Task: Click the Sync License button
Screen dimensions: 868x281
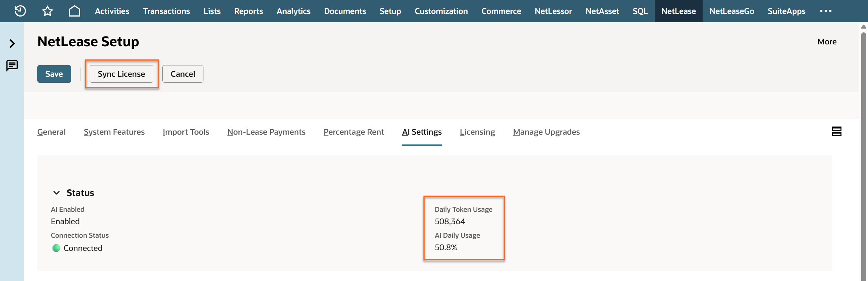Action: coord(121,74)
